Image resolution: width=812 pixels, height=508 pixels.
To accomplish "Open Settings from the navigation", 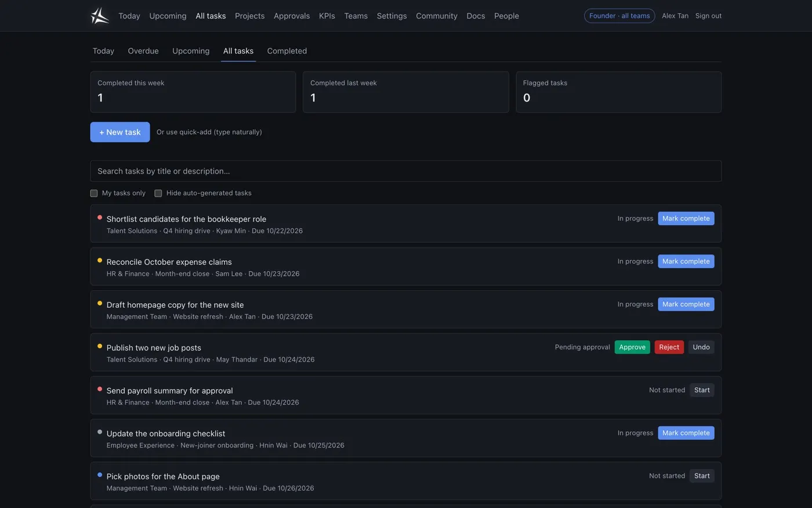I will 391,16.
